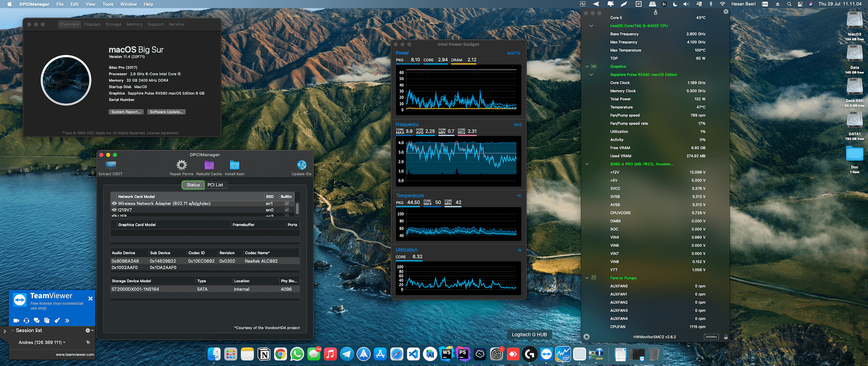Click Extract DSDT icon in DPCIManager
The height and width of the screenshot is (366, 868).
tap(111, 165)
